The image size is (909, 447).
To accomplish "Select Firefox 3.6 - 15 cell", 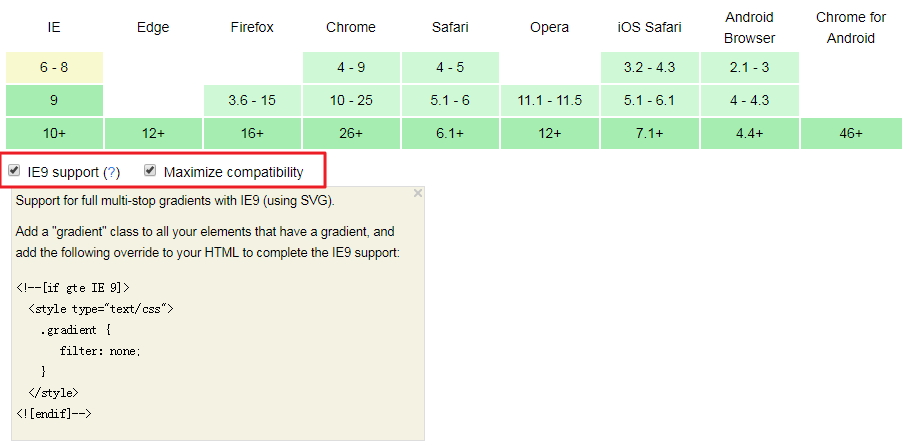I will 252,100.
